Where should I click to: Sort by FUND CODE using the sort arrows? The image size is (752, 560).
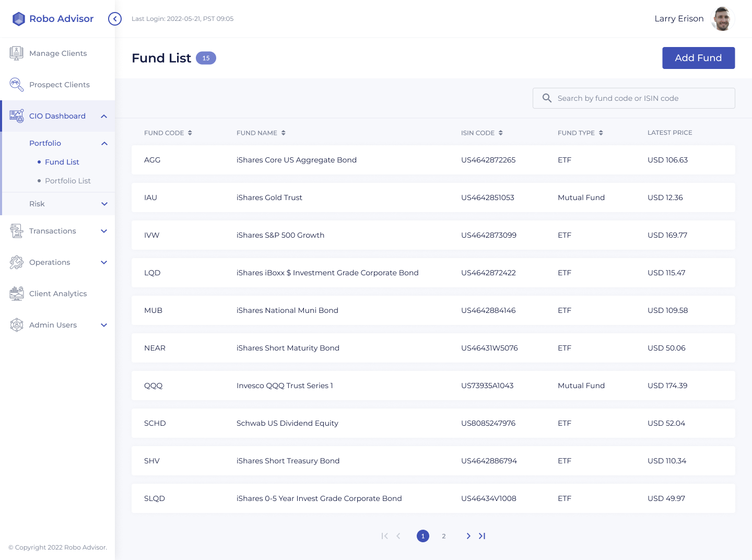[x=190, y=133]
